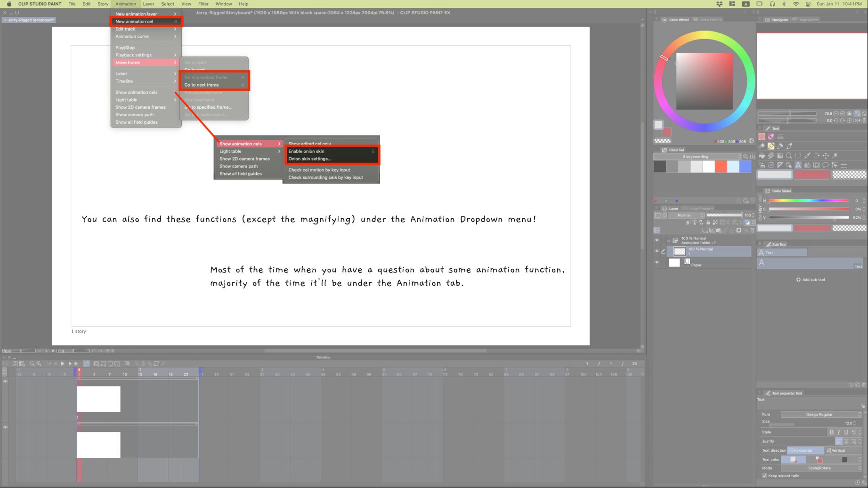868x488 pixels.
Task: Select the Balloon tool
Action: click(x=826, y=165)
